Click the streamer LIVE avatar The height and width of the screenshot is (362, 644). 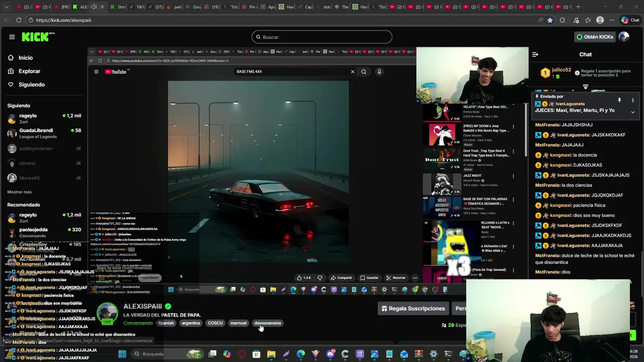coord(107,314)
